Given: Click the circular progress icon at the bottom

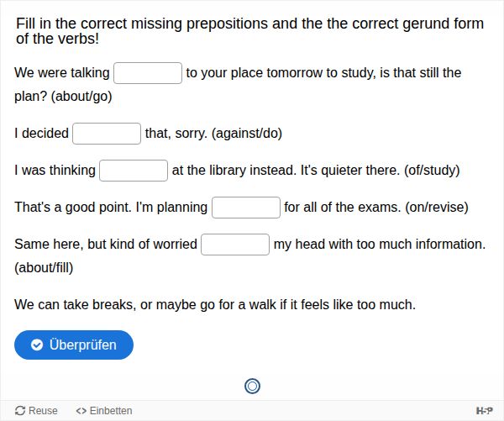Looking at the screenshot, I should 252,386.
